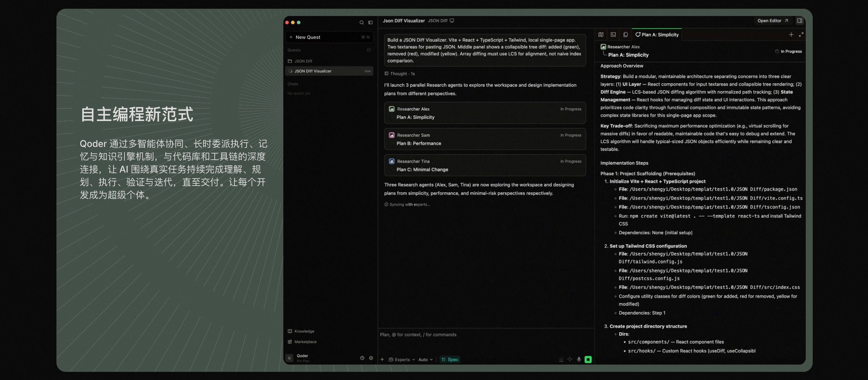
Task: Open the Knowledge section
Action: (x=301, y=331)
